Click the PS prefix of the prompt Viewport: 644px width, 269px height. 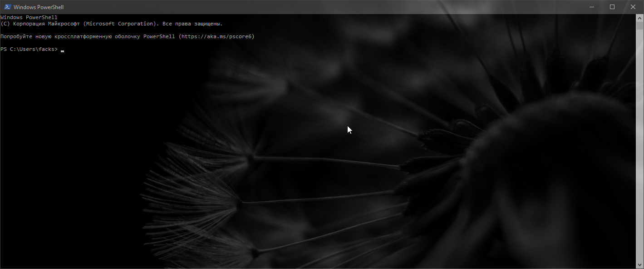tap(5, 49)
